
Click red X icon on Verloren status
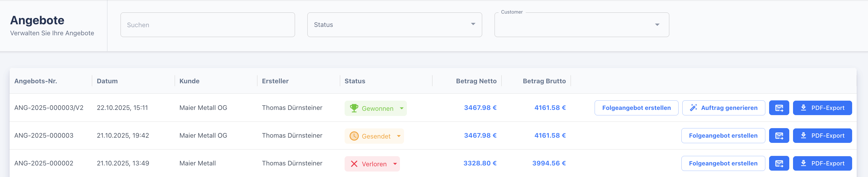[x=354, y=164]
